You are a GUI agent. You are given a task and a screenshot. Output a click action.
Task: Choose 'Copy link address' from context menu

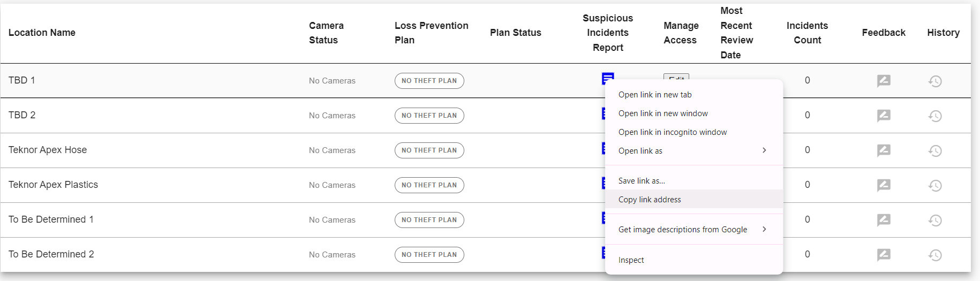click(x=694, y=200)
